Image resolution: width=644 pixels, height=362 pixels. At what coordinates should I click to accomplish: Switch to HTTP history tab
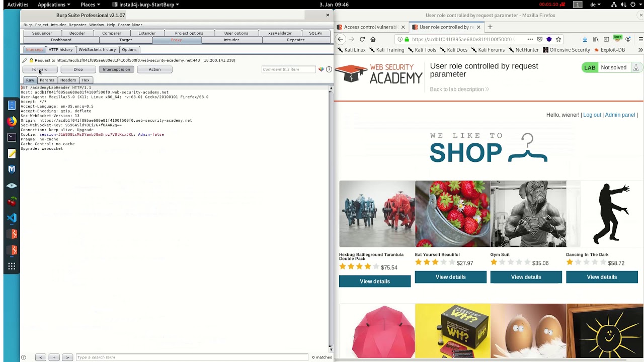coord(60,49)
